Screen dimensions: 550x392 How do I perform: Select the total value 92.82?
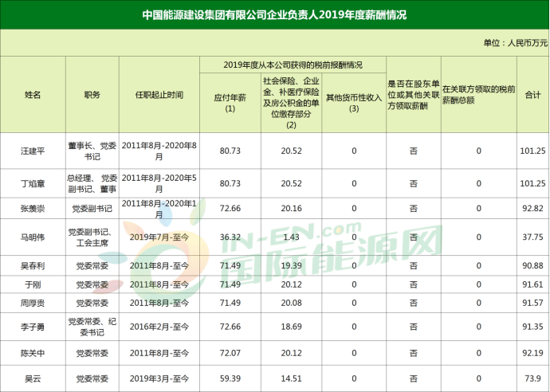532,208
